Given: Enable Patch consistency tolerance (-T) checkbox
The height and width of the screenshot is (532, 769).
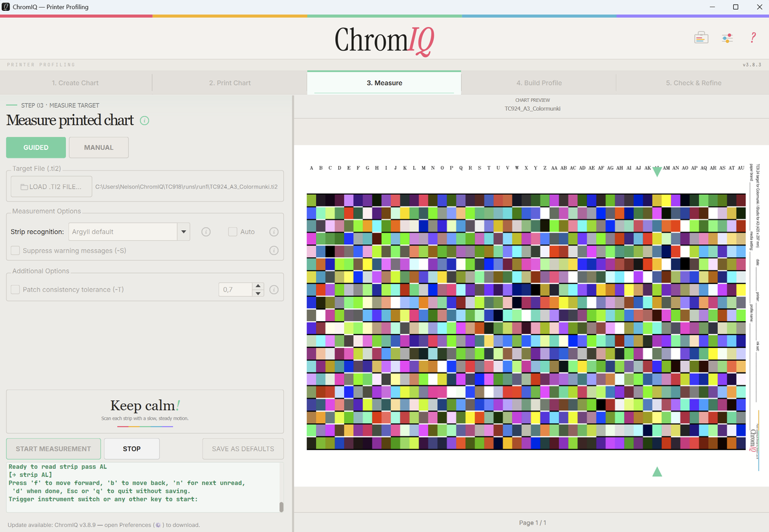Looking at the screenshot, I should [x=15, y=290].
